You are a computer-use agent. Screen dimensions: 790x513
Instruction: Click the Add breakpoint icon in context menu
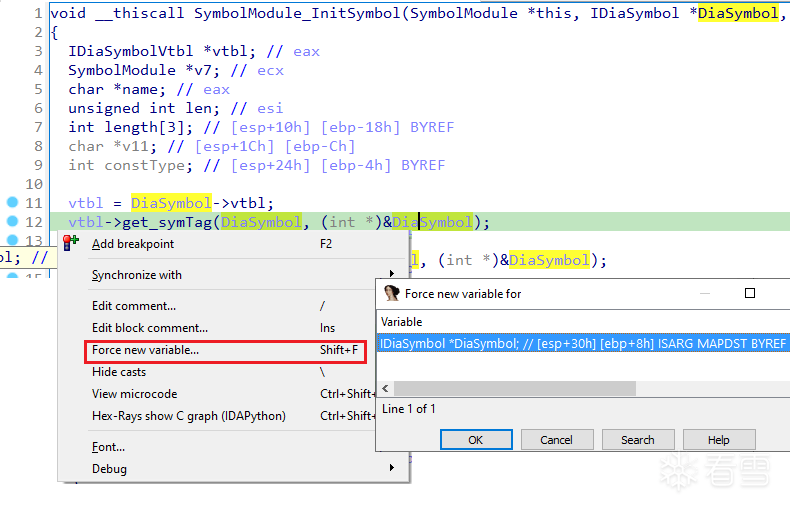pos(71,243)
